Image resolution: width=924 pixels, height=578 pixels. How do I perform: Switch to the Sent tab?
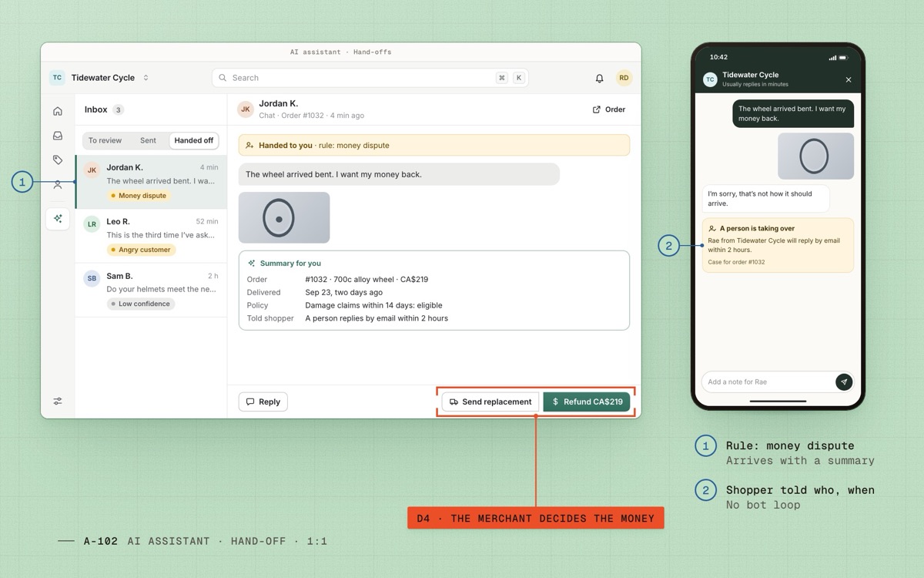click(148, 141)
